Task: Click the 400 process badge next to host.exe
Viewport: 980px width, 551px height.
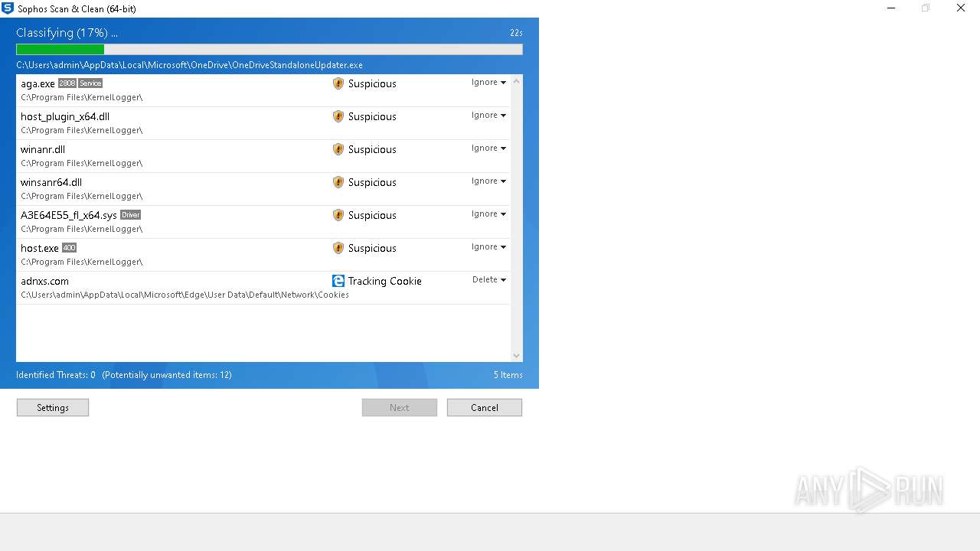Action: pyautogui.click(x=69, y=248)
